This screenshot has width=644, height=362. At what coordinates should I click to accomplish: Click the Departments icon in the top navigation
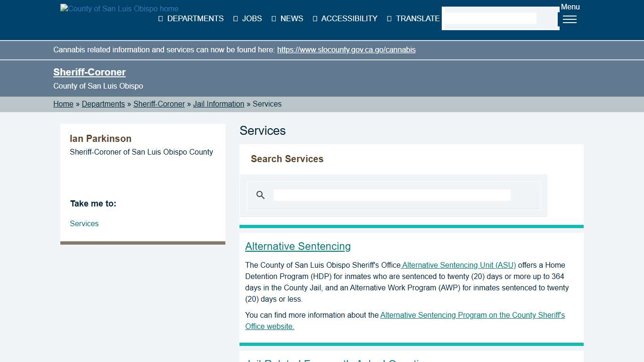point(160,18)
